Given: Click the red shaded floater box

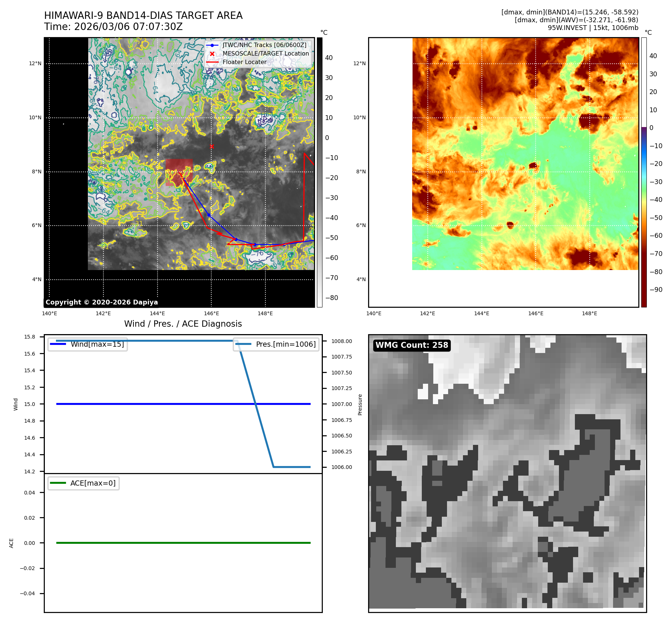Looking at the screenshot, I should point(179,172).
